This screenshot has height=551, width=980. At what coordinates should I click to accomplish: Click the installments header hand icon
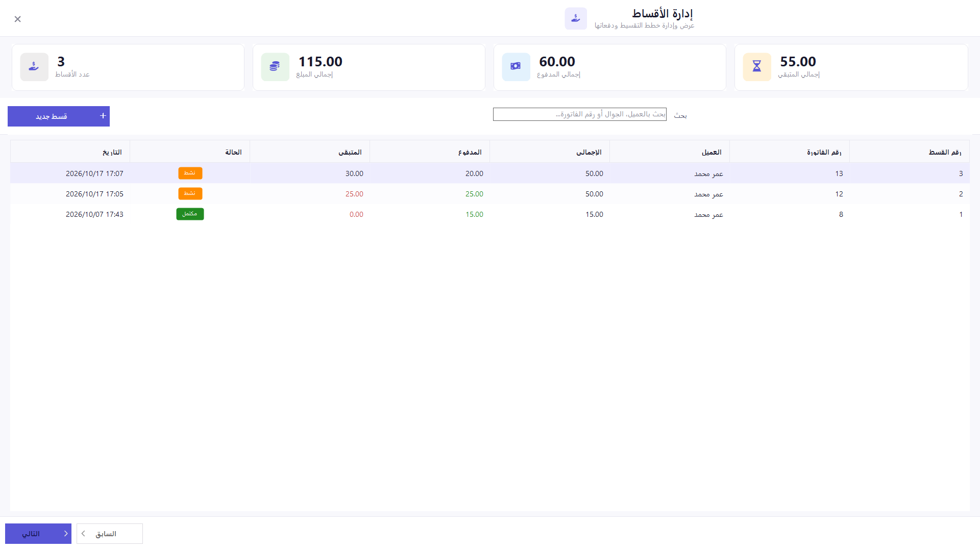tap(576, 18)
